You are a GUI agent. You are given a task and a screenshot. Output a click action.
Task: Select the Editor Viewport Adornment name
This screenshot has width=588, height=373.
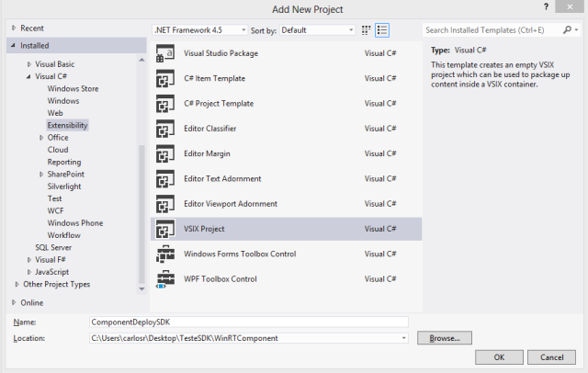(231, 204)
